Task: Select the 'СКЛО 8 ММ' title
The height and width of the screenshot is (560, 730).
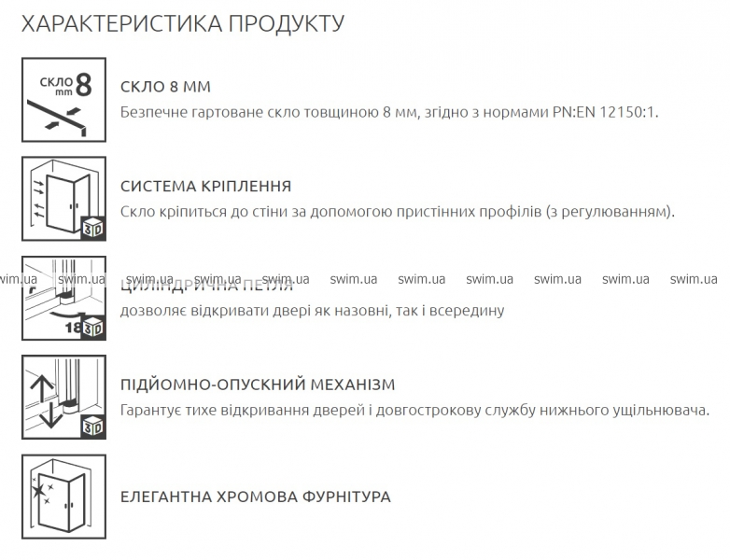Action: 165,87
